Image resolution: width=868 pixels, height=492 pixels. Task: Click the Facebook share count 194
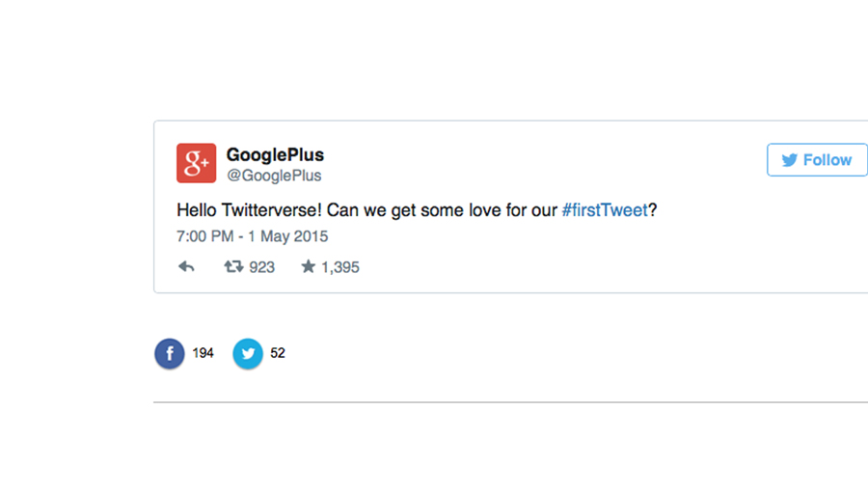(203, 353)
